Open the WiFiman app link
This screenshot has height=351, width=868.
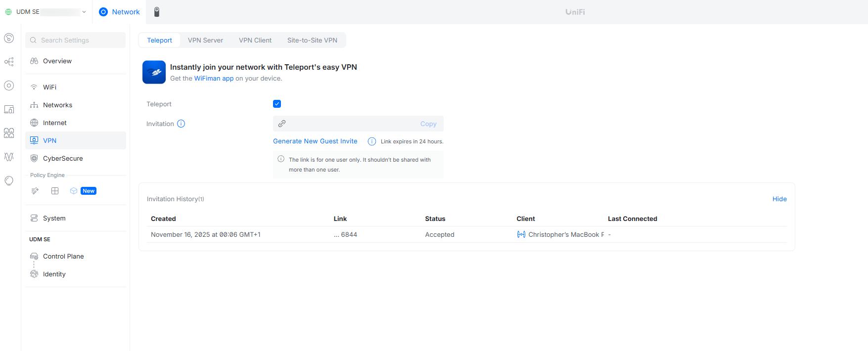pos(214,78)
